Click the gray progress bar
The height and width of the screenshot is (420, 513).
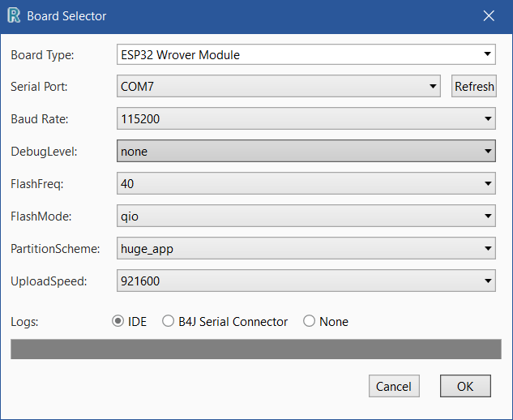point(255,349)
